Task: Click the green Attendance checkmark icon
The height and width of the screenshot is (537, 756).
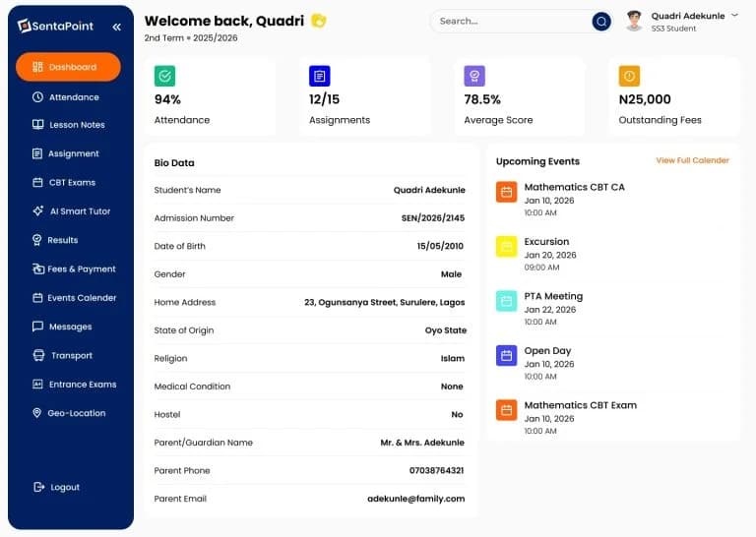Action: [x=165, y=76]
